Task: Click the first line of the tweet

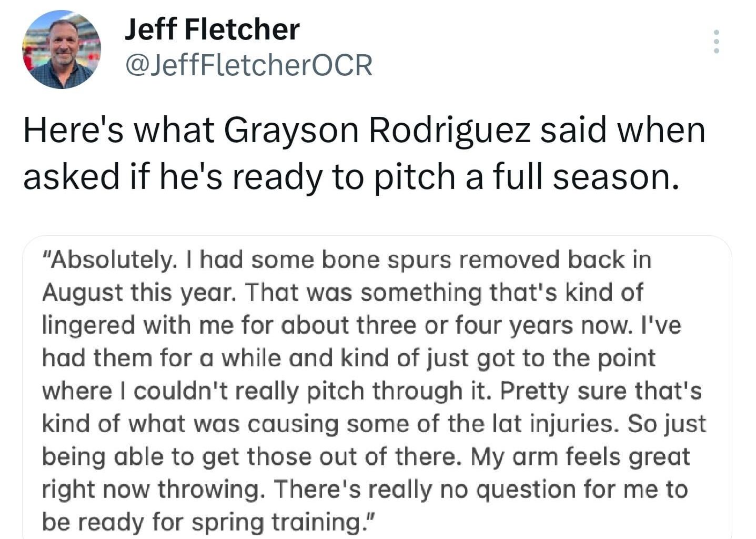Action: (x=363, y=129)
